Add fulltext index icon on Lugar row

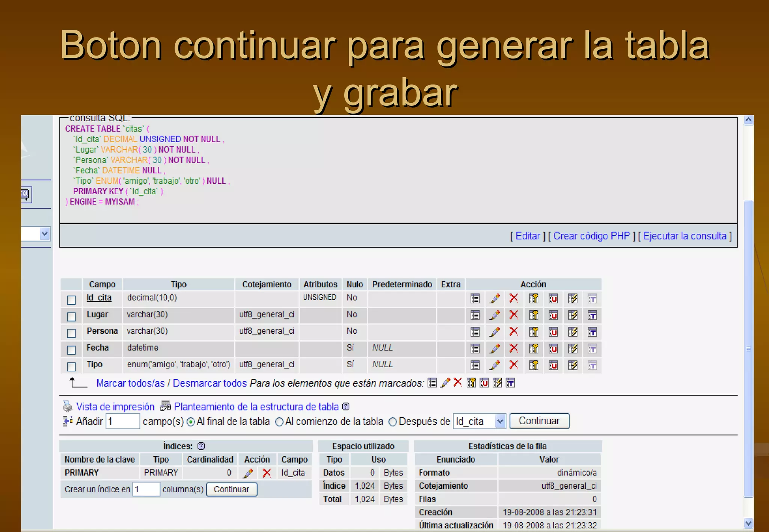pos(592,315)
